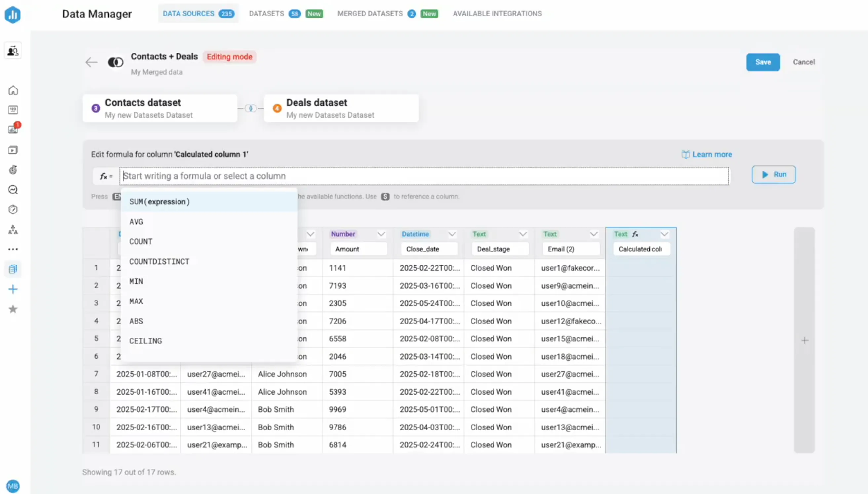Click the home icon in sidebar
The image size is (868, 494).
(x=13, y=90)
